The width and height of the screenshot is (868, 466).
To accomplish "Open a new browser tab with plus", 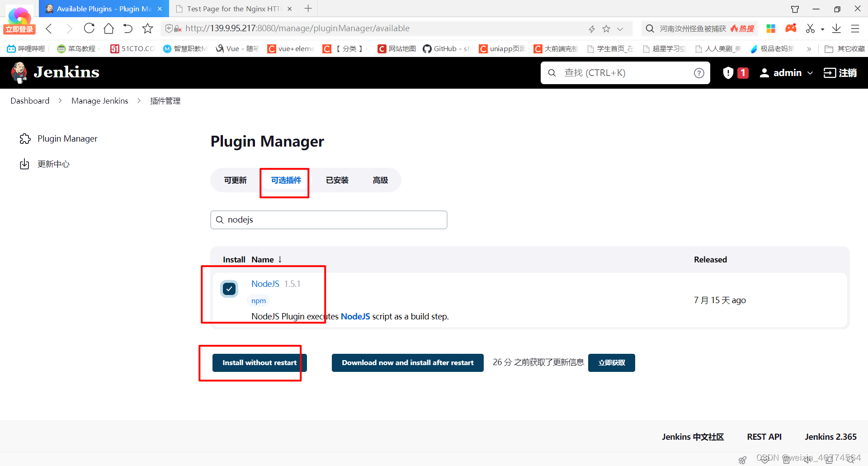I will pyautogui.click(x=308, y=9).
